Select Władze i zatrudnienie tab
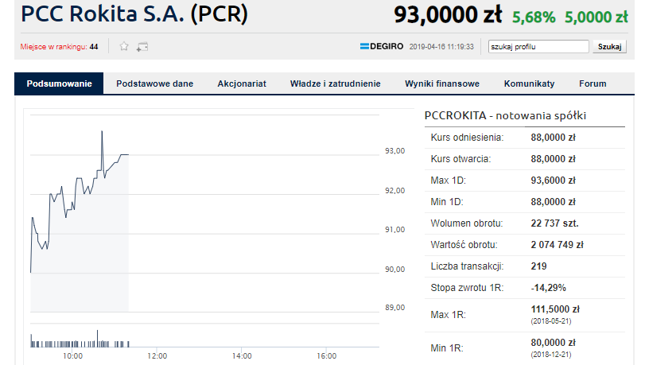The width and height of the screenshot is (645, 365). (335, 84)
